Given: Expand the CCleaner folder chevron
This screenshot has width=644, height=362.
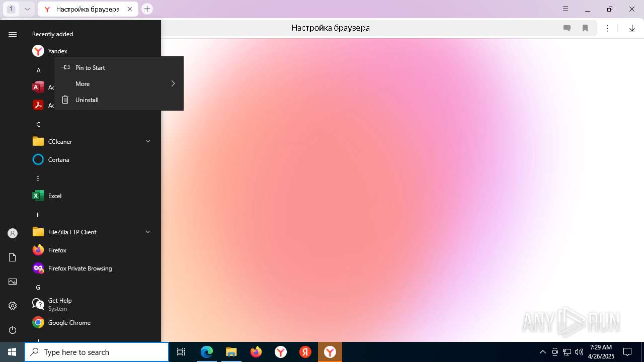Looking at the screenshot, I should pos(148,141).
